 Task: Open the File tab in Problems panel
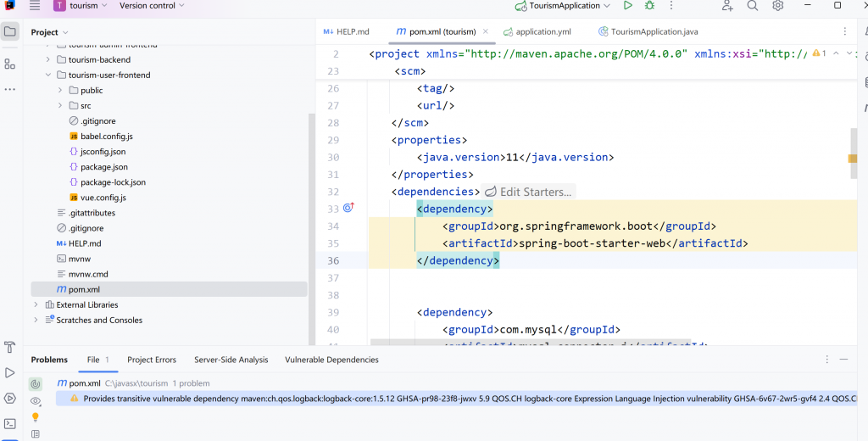tap(98, 360)
